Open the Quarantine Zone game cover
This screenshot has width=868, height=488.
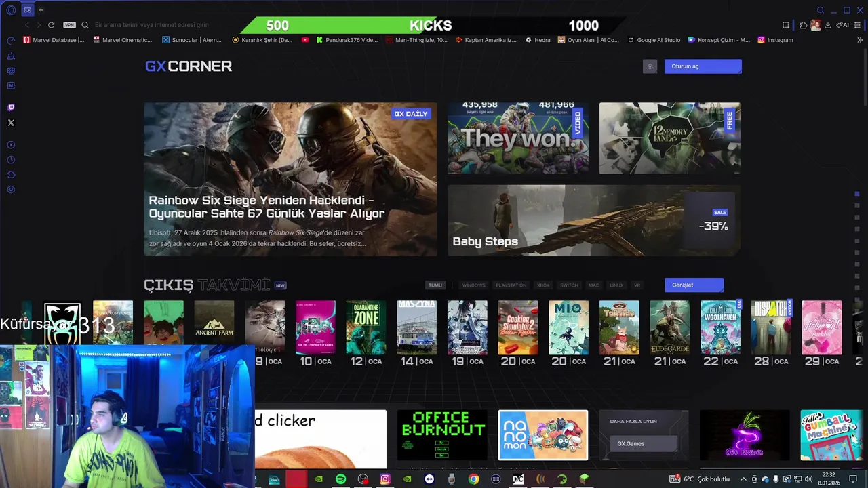(x=366, y=327)
